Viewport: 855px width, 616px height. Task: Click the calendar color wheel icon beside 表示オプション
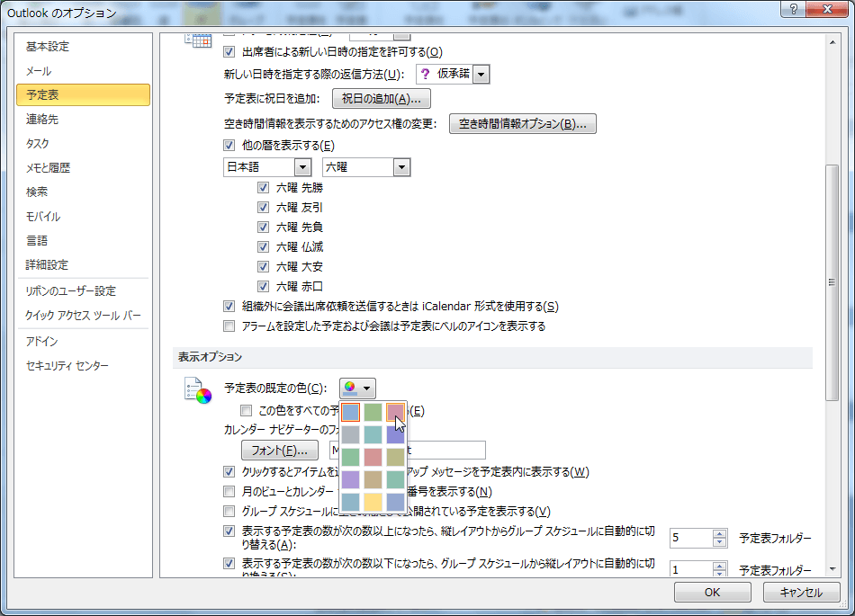(x=197, y=390)
